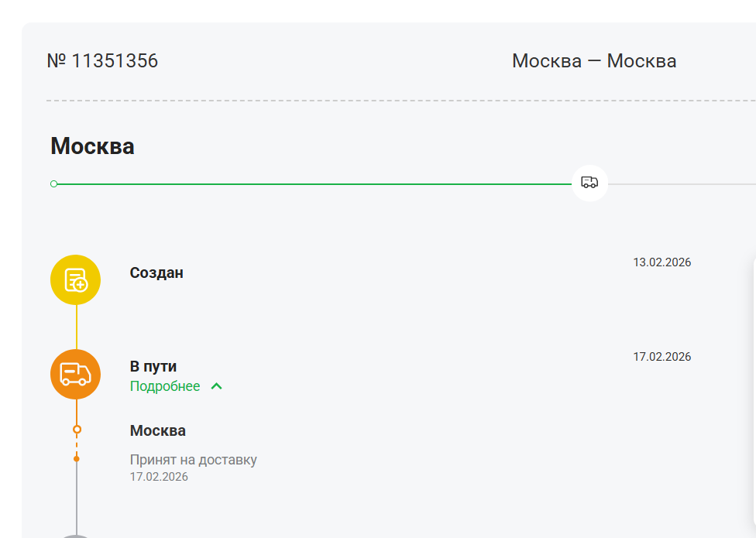The width and height of the screenshot is (756, 538).
Task: Collapse details with the green chevron
Action: [217, 386]
